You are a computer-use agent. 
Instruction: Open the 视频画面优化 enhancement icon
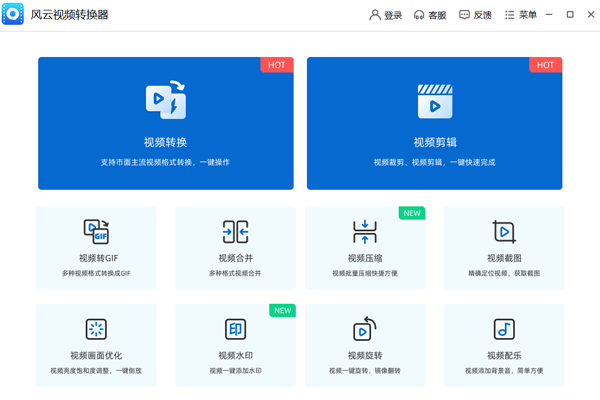(96, 330)
